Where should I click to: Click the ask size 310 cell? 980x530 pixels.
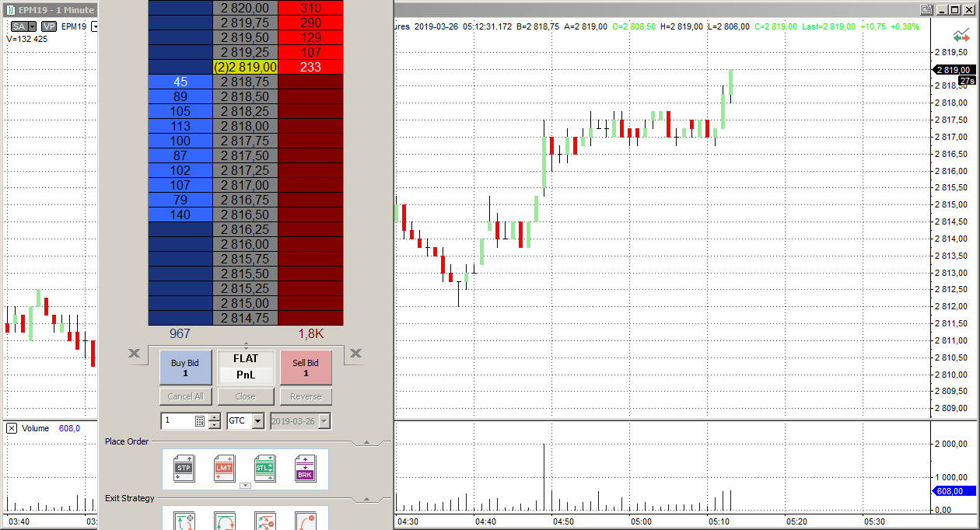[310, 8]
